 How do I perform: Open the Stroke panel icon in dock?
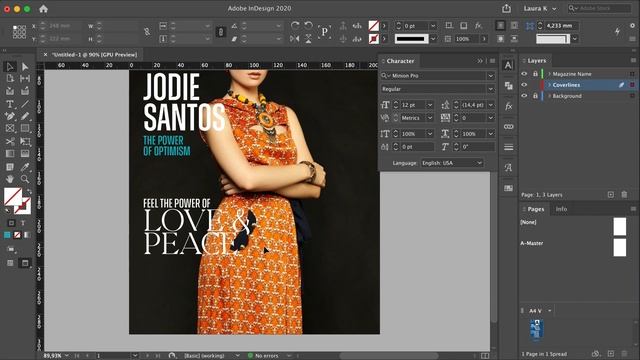click(x=509, y=147)
